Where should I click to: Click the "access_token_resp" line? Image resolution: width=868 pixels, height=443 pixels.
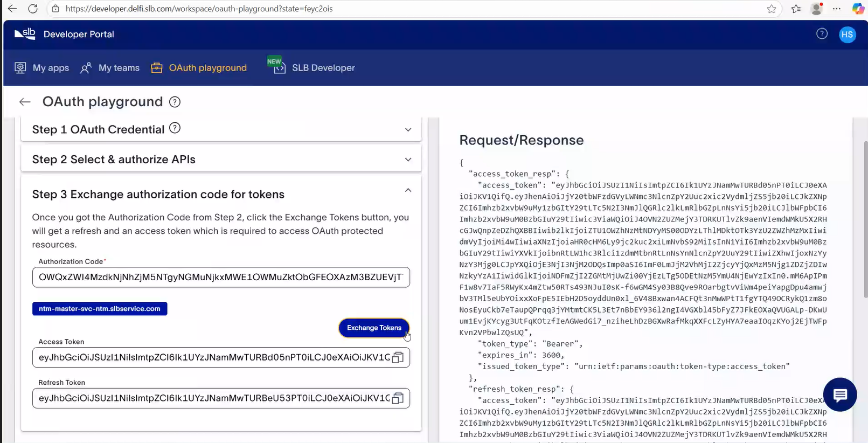point(519,174)
